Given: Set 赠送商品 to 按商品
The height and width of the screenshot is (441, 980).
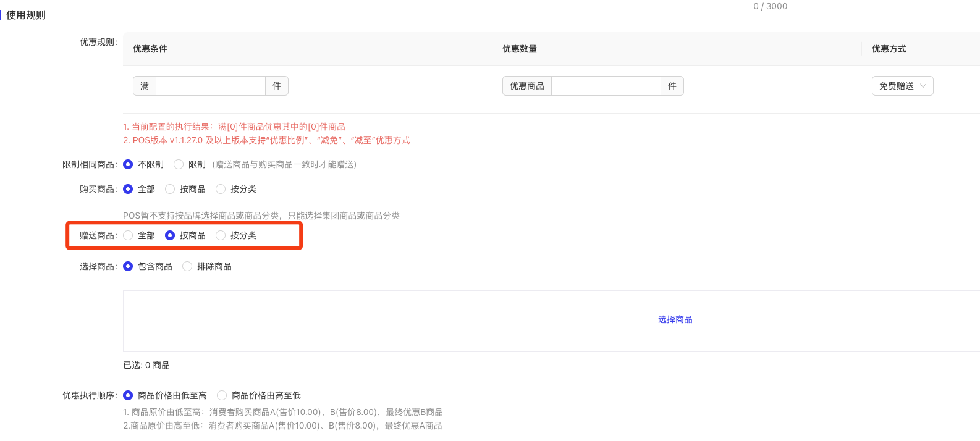Looking at the screenshot, I should (x=170, y=235).
